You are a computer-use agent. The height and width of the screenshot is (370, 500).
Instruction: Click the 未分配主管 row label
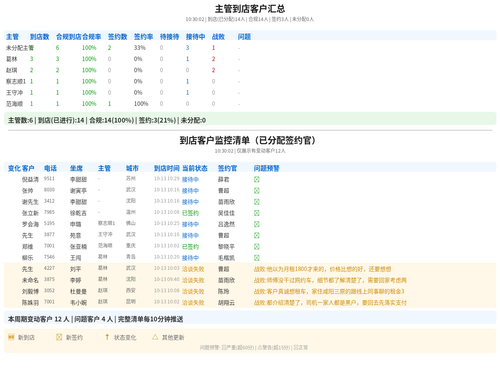coord(20,48)
